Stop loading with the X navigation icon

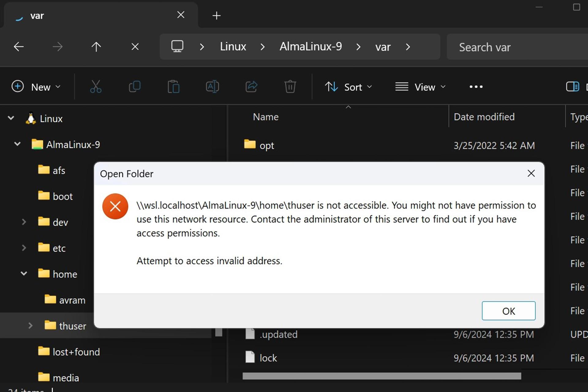(135, 47)
